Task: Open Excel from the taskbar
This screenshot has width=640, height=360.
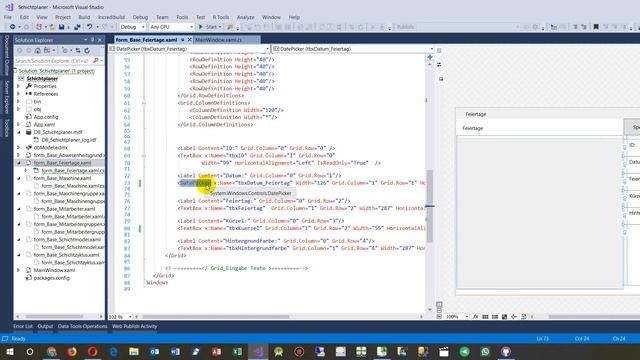Action: tap(237, 351)
